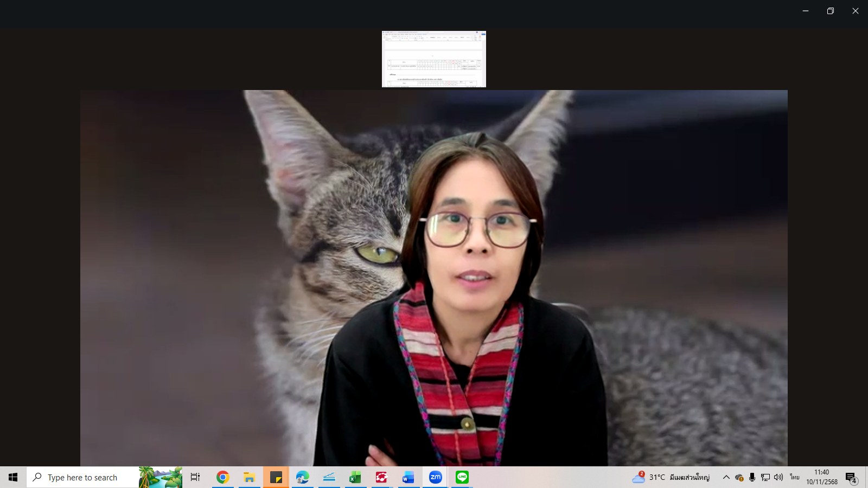The image size is (868, 488).
Task: Open Sticky Notes taskbar icon
Action: pyautogui.click(x=276, y=477)
